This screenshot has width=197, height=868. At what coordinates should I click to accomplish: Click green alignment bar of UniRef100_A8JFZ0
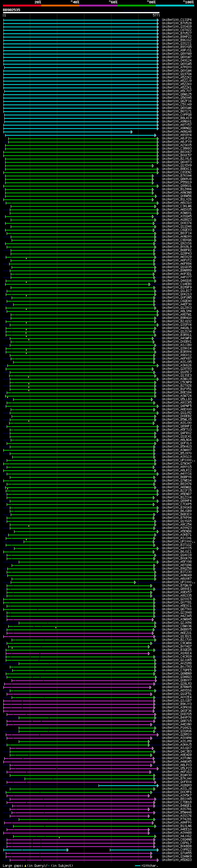(83, 139)
